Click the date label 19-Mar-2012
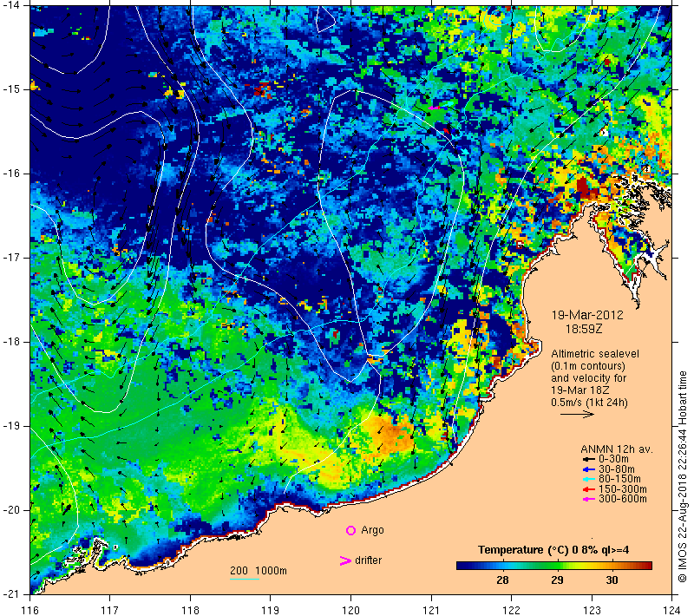 587,315
